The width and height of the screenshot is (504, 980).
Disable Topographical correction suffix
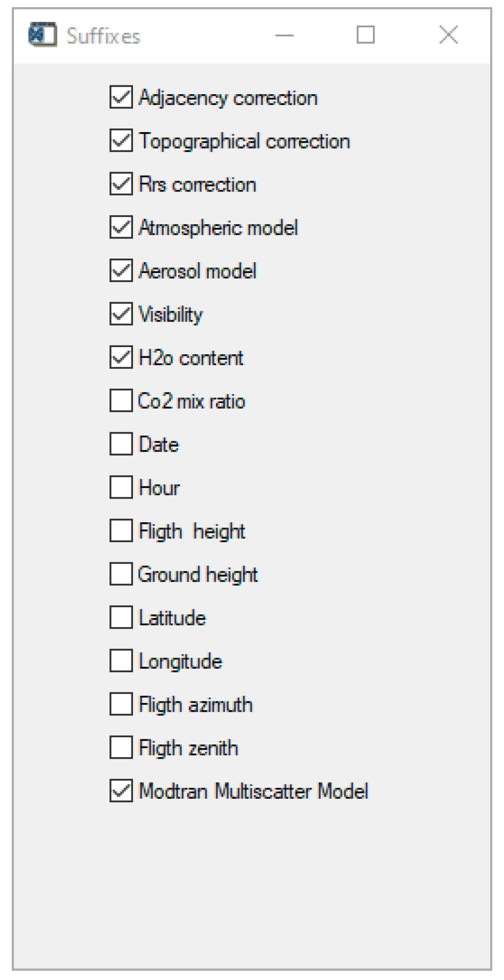[x=121, y=141]
